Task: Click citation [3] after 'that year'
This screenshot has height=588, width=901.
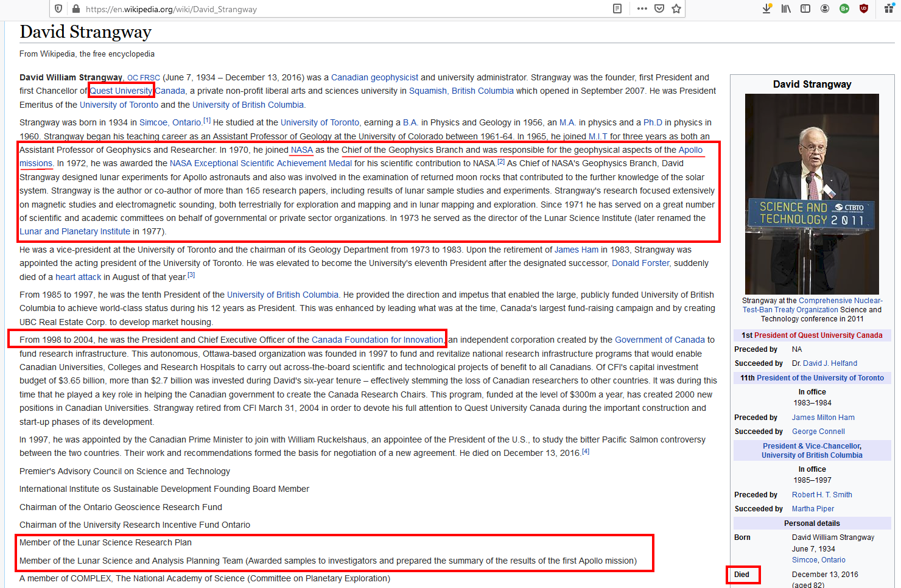Action: 191,275
